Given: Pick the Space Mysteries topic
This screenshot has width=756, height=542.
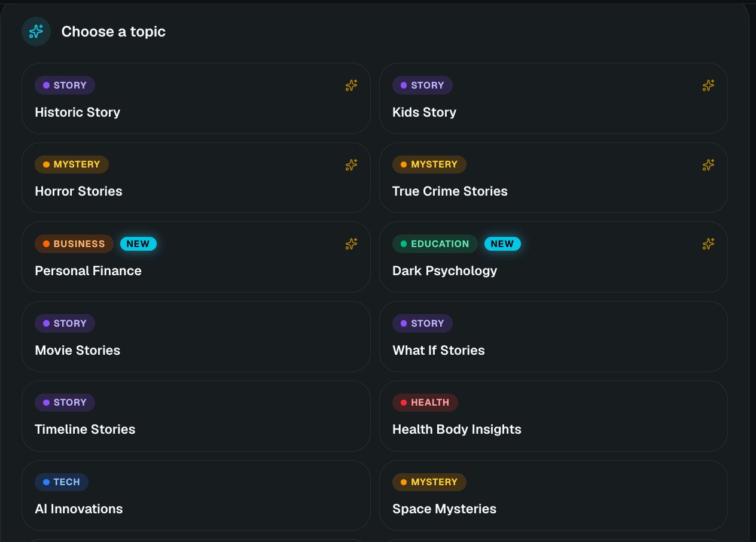Looking at the screenshot, I should pos(553,495).
